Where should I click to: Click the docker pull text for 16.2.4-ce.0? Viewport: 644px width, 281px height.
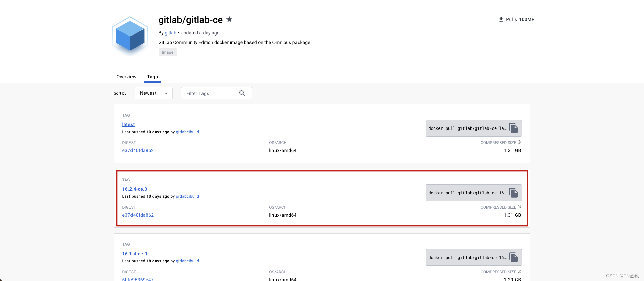pyautogui.click(x=468, y=193)
